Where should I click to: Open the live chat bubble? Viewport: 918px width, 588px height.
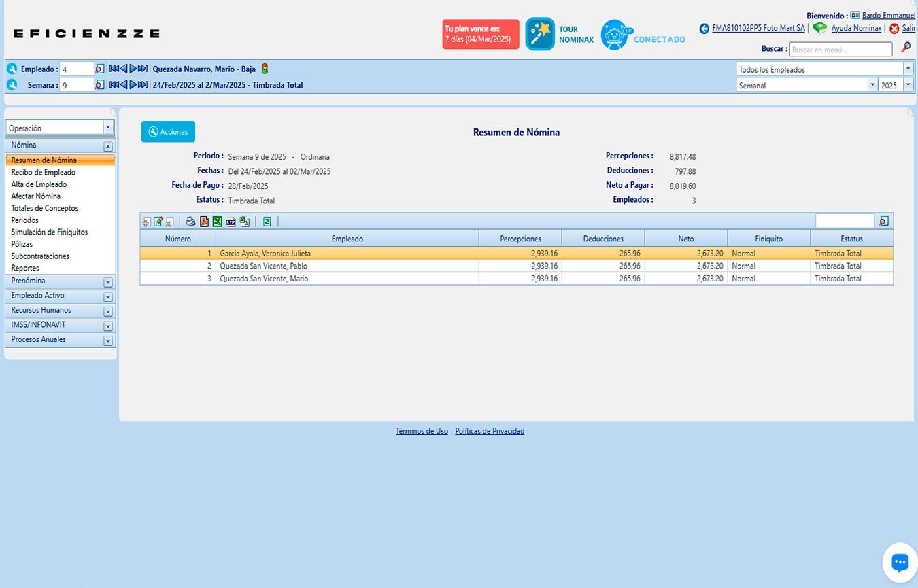pos(900,562)
